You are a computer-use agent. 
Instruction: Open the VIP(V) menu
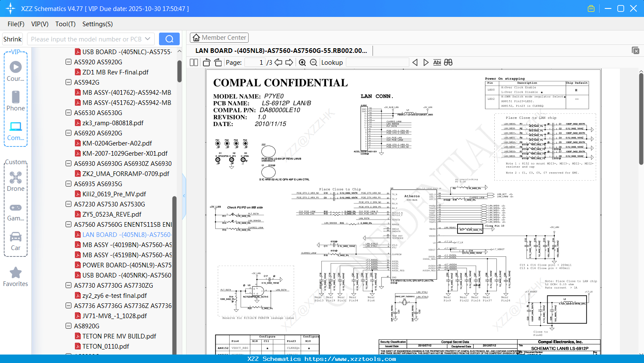40,24
